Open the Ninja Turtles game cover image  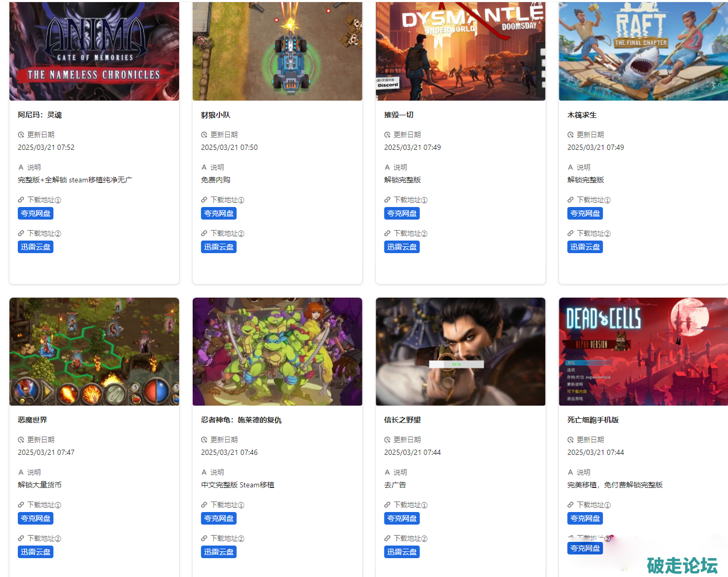[x=278, y=352]
